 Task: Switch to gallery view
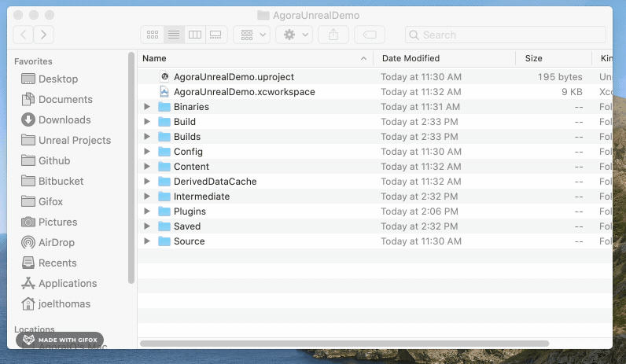[x=216, y=35]
